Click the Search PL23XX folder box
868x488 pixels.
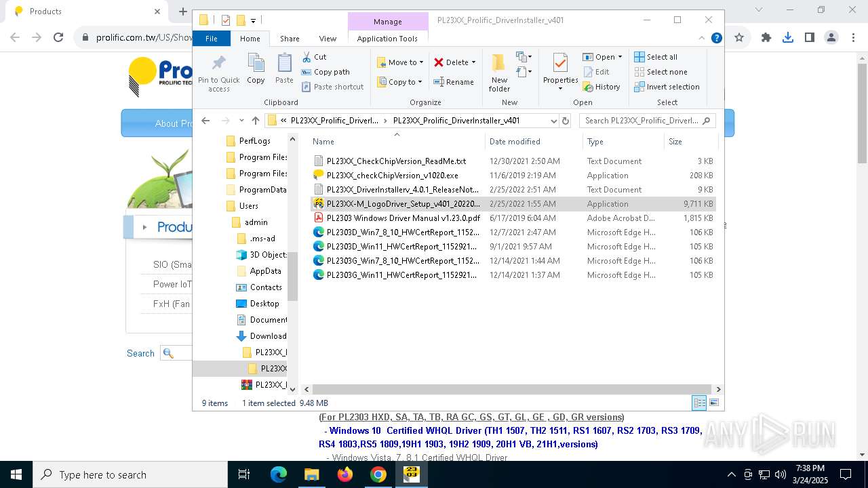[647, 121]
